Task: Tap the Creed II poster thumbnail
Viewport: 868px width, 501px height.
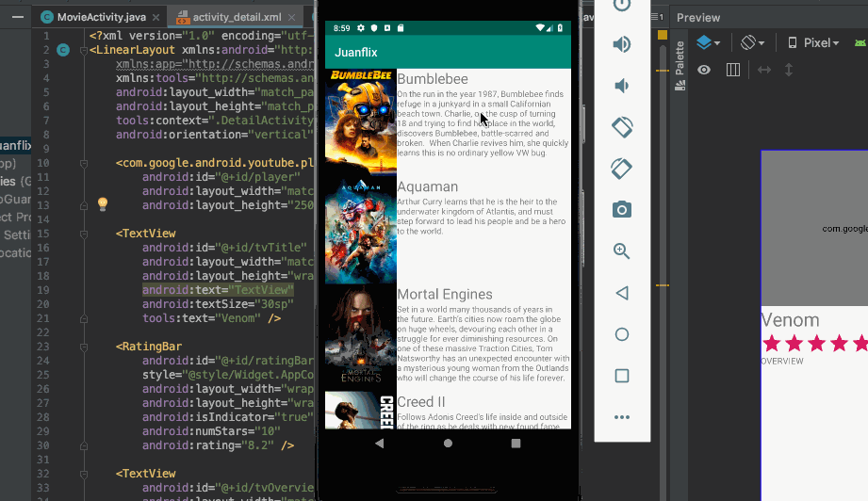Action: click(x=361, y=411)
